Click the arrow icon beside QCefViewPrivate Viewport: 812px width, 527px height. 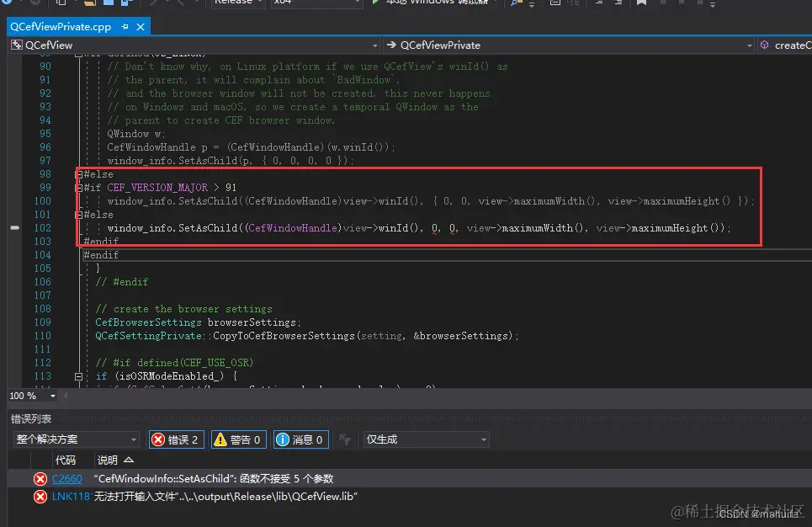pyautogui.click(x=391, y=45)
